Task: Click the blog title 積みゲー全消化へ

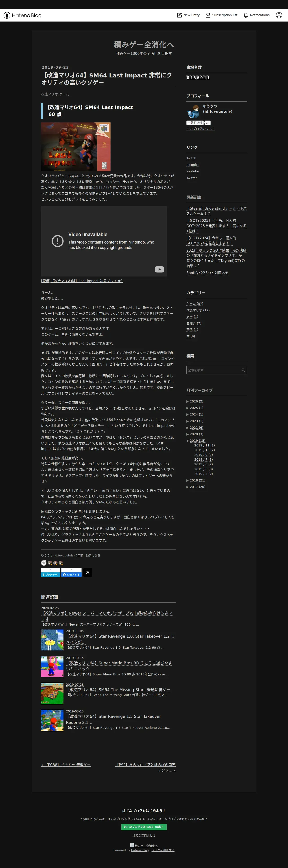Action: [x=144, y=44]
